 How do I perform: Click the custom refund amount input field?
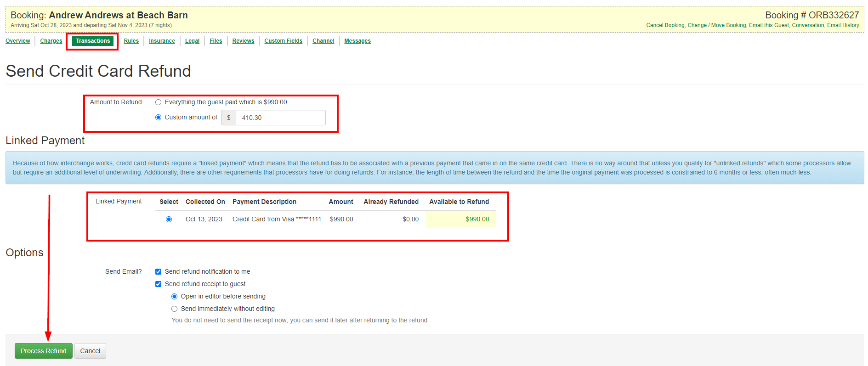tap(280, 118)
